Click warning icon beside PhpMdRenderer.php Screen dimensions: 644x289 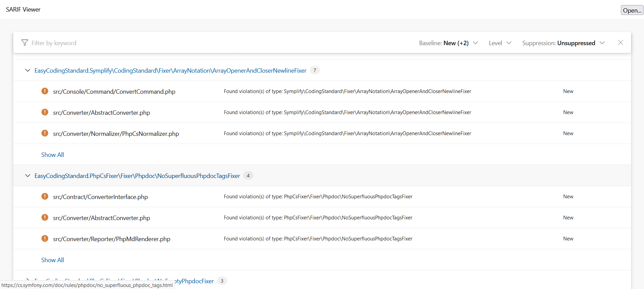45,238
